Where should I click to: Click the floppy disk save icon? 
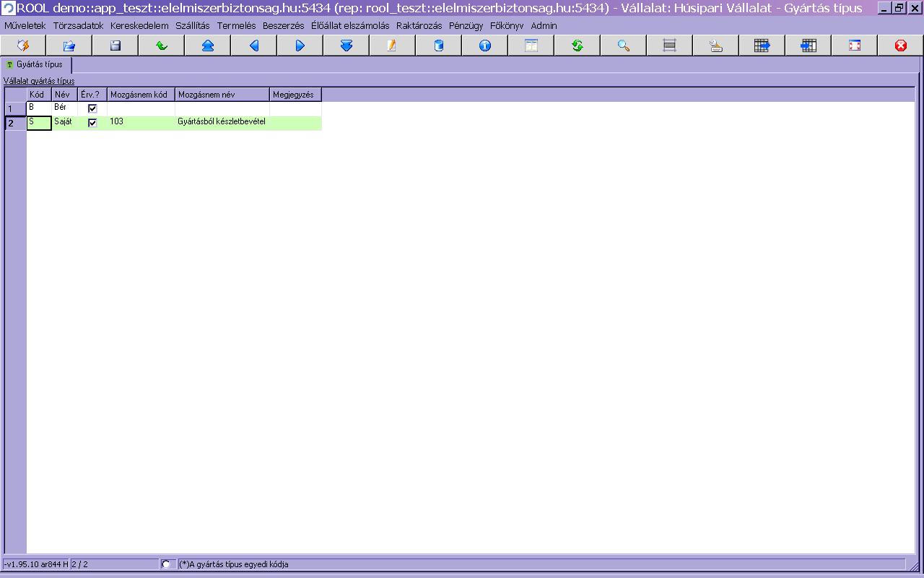pyautogui.click(x=115, y=46)
